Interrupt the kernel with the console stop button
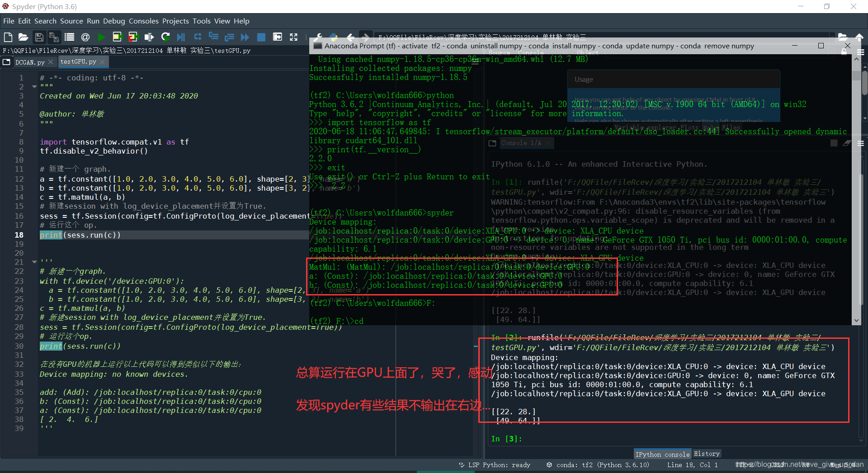 point(834,143)
